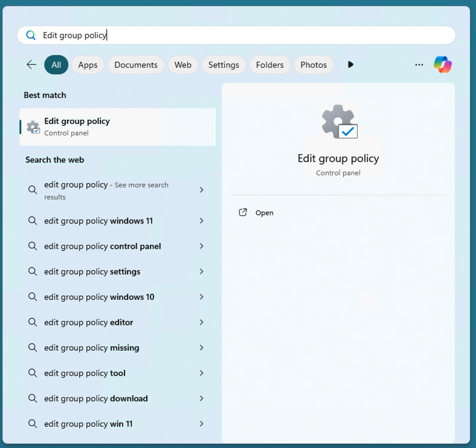Screen dimensions: 476x448
Task: Click the search text input field
Action: [242, 35]
